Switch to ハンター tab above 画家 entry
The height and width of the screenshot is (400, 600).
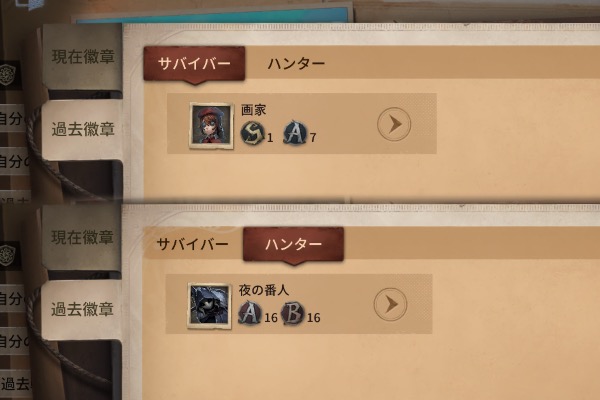click(x=296, y=64)
